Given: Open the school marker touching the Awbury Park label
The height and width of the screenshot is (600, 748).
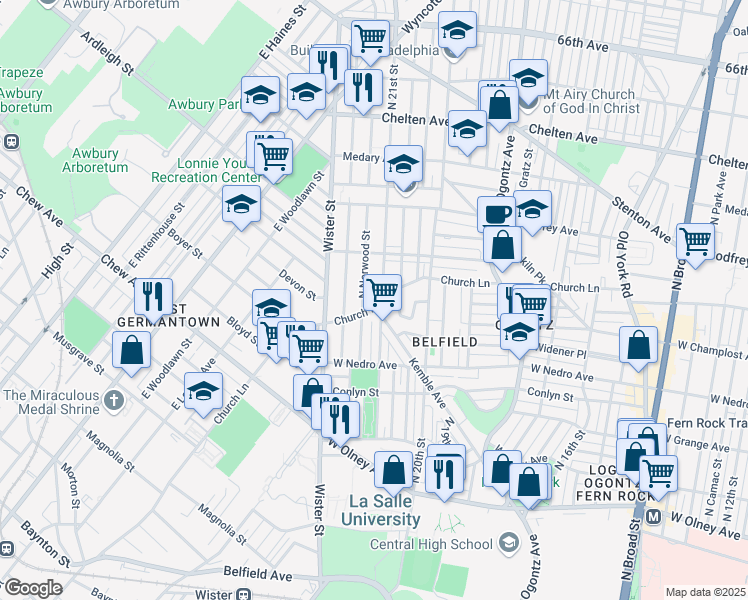Looking at the screenshot, I should click(260, 96).
